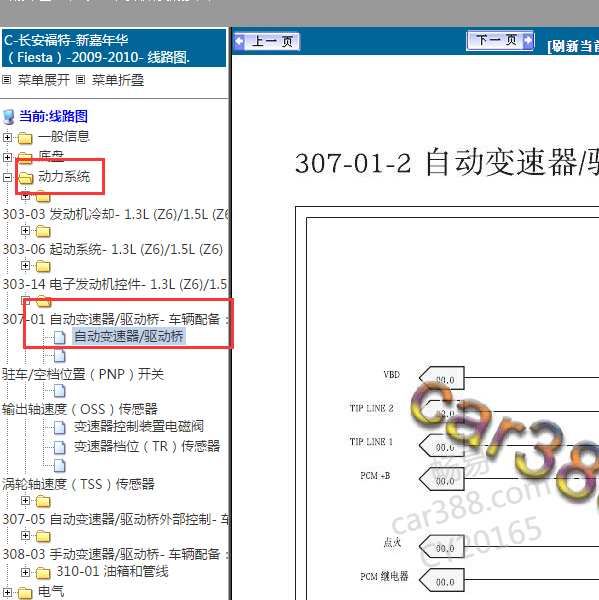Viewport: 599px width, 600px height.
Task: Click the computer icon next to 当前:线路图
Action: (9, 117)
